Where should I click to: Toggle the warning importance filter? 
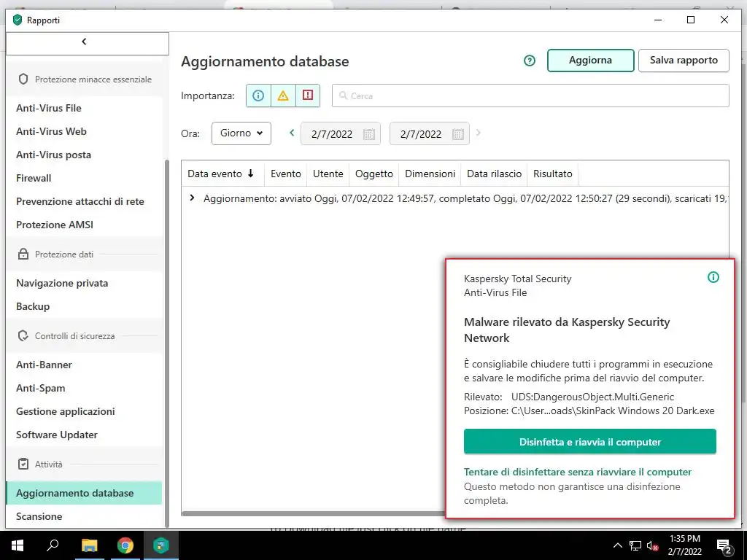(x=283, y=96)
